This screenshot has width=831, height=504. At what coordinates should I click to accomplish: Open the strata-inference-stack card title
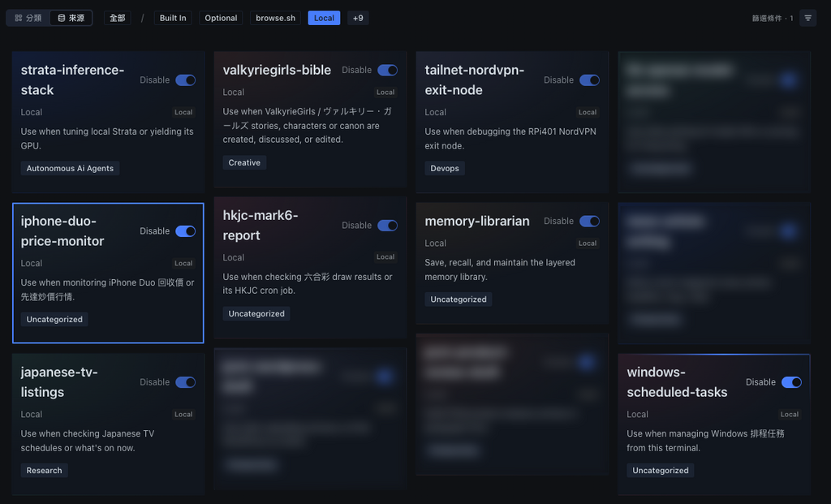click(72, 80)
